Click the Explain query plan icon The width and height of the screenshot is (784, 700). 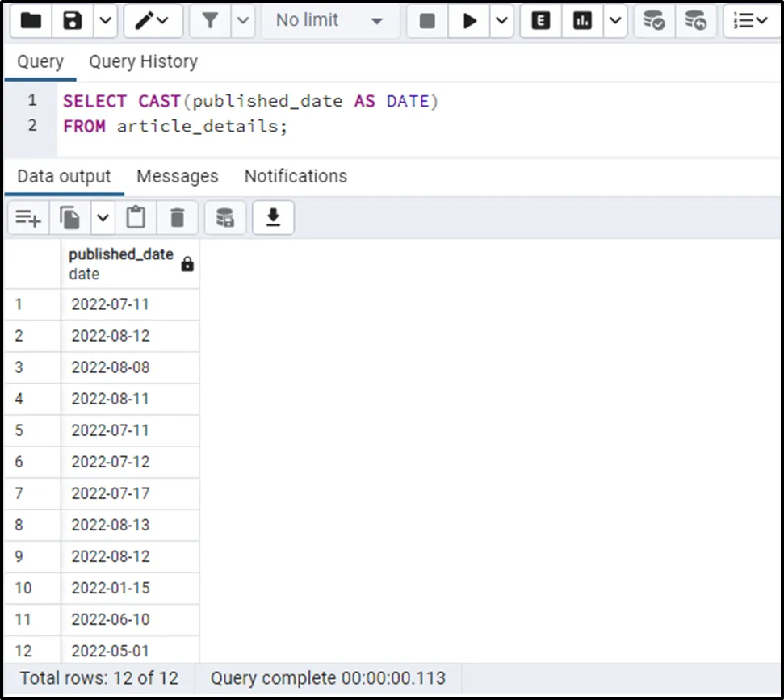541,21
